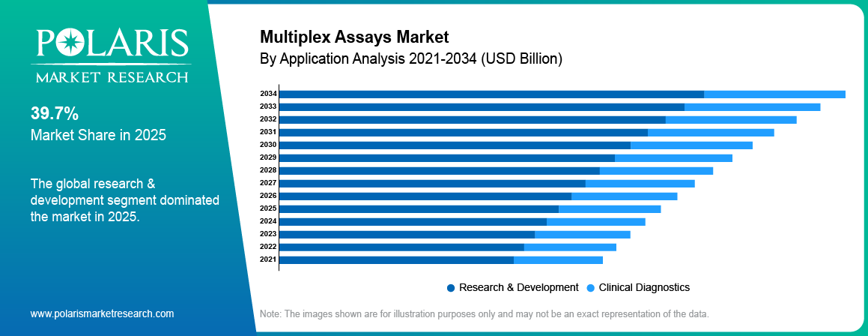The image size is (868, 336).
Task: Click the 39.7% statistic
Action: pos(55,114)
